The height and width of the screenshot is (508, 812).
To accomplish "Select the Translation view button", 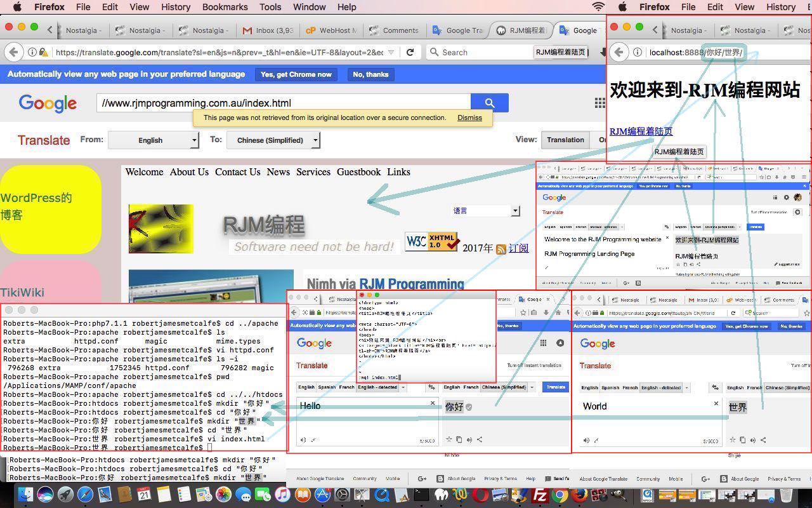I will click(x=565, y=140).
